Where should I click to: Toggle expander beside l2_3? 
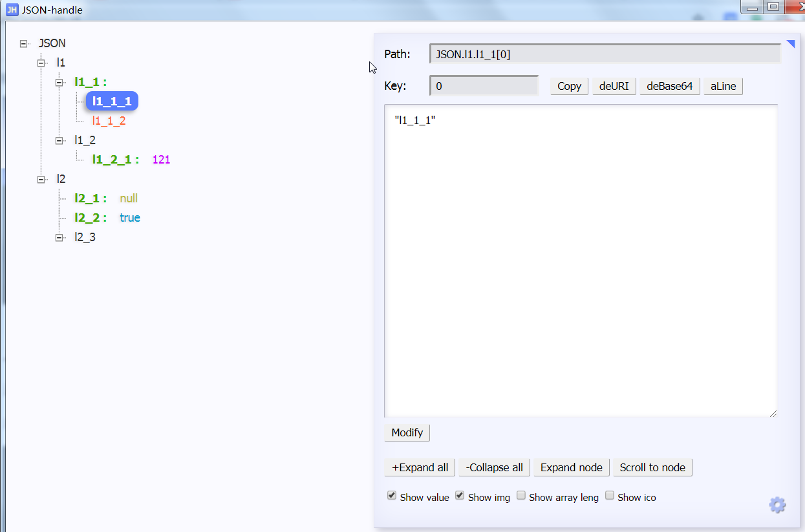coord(59,237)
